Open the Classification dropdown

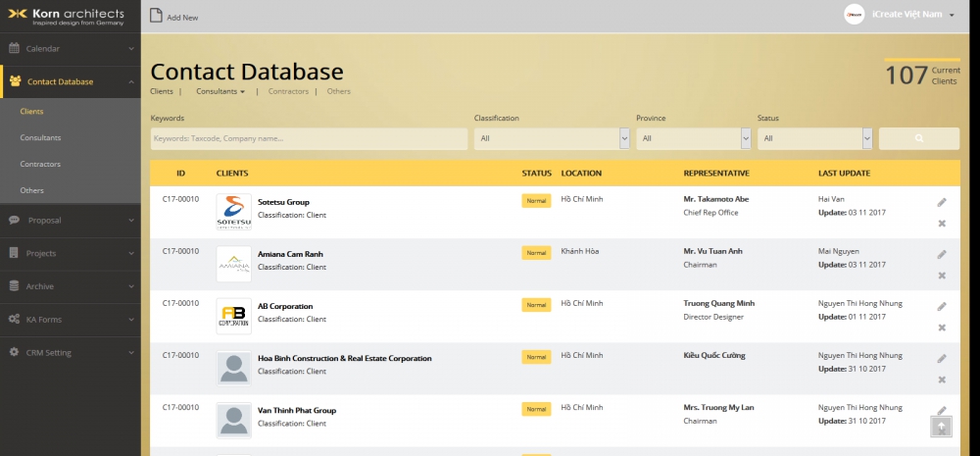(552, 138)
